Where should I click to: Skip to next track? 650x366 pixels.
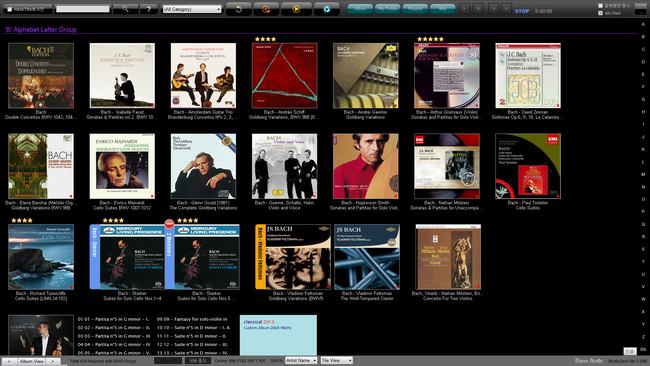click(x=506, y=9)
